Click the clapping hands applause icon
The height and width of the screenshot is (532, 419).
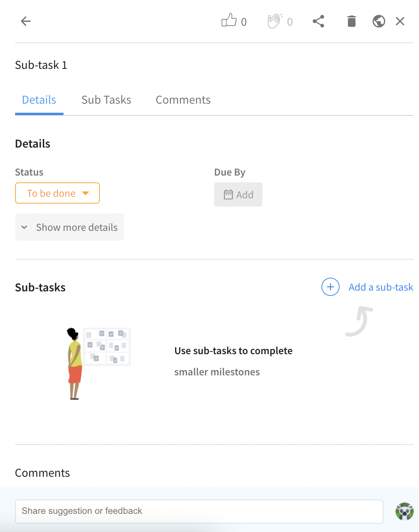pyautogui.click(x=275, y=21)
